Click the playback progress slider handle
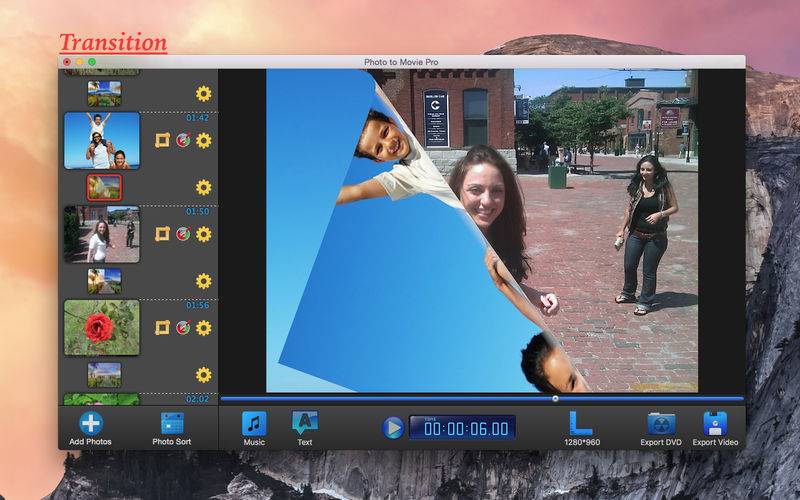This screenshot has height=500, width=800. [555, 398]
